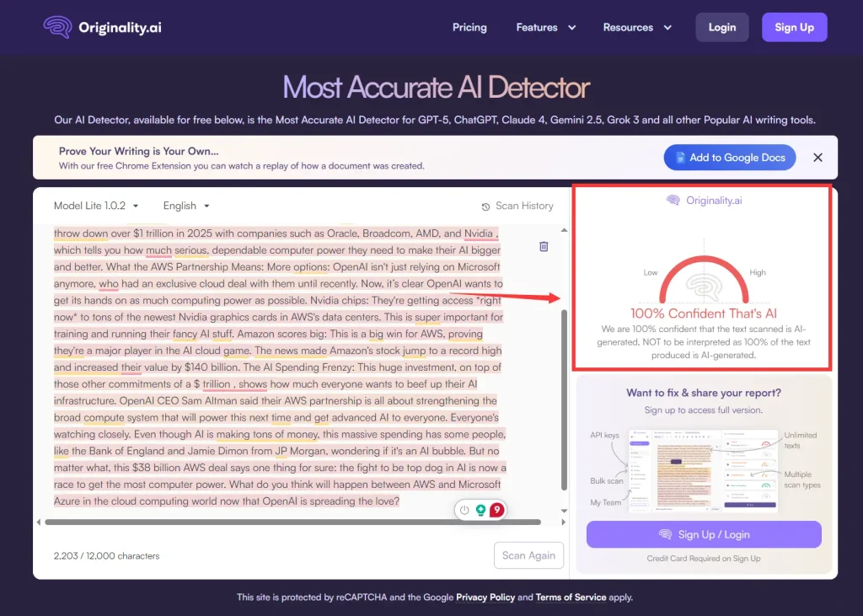Delete scanned text with the trash icon

(x=544, y=246)
